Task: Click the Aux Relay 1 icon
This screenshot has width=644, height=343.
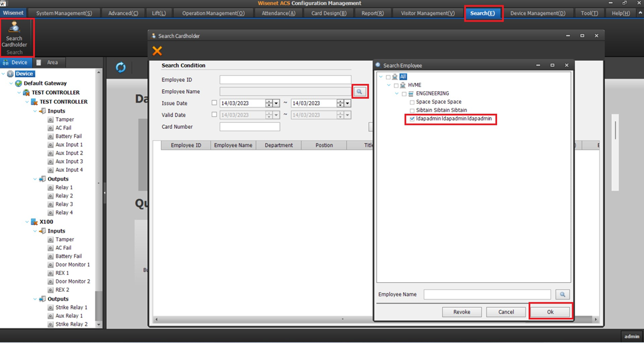Action: tap(51, 316)
